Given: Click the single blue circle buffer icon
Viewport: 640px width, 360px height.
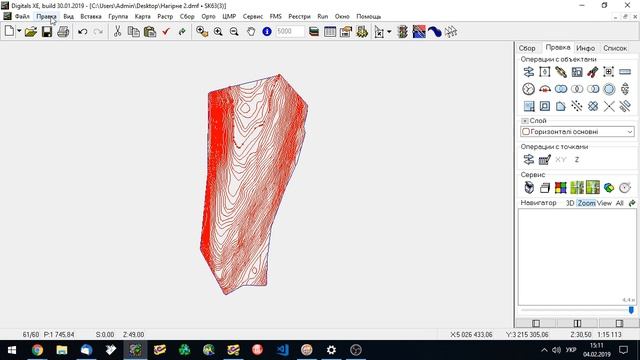Looking at the screenshot, I should 609,89.
